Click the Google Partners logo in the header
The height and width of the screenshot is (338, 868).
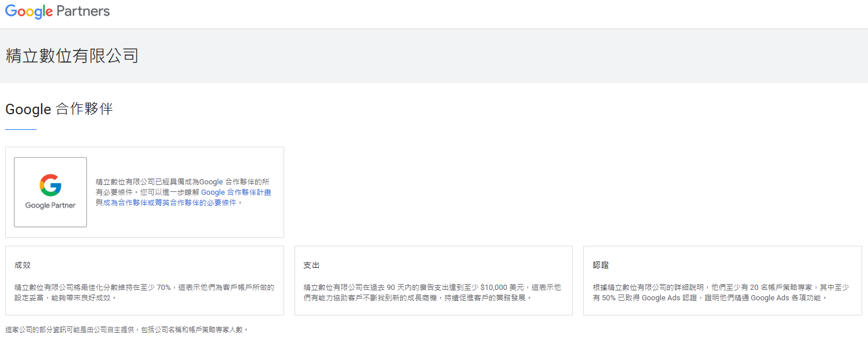pos(57,12)
